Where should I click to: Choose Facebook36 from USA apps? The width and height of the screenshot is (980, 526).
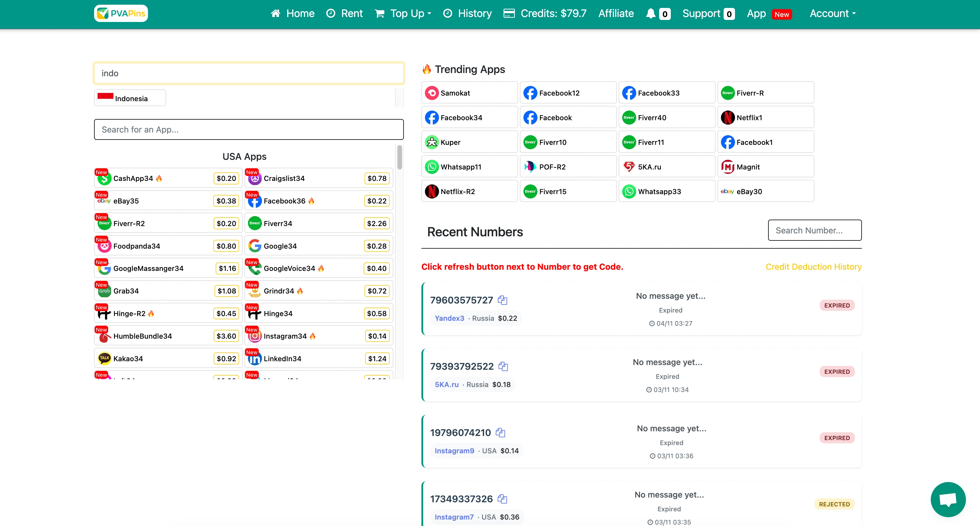319,201
